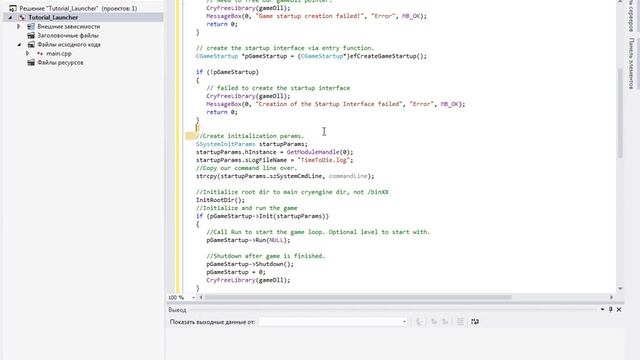Select Заголовочные файлы in Solution Explorer
640x360 pixels.
coord(68,36)
